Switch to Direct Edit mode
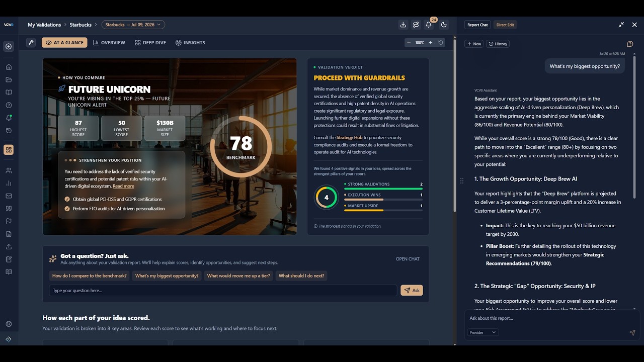644x362 pixels. (505, 25)
